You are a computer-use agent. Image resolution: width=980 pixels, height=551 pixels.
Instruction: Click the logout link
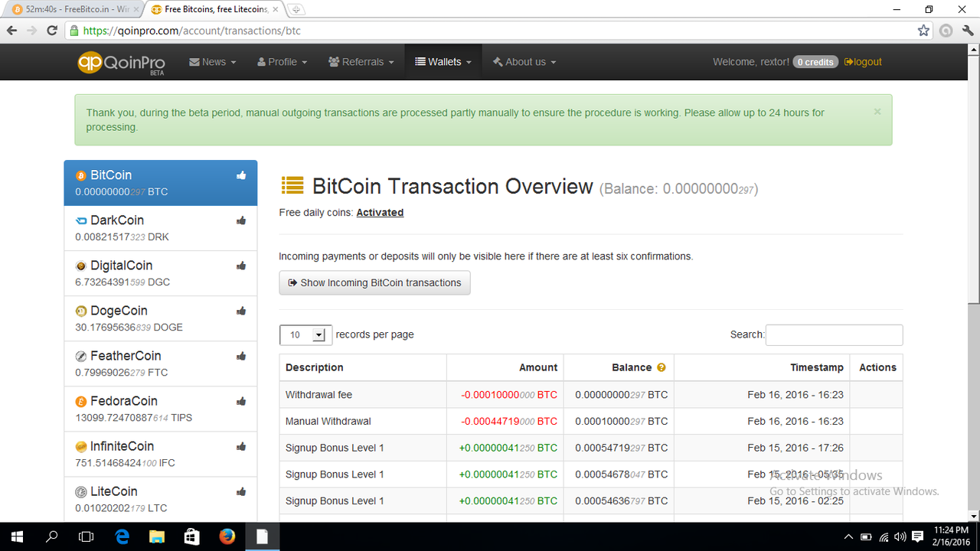click(863, 62)
